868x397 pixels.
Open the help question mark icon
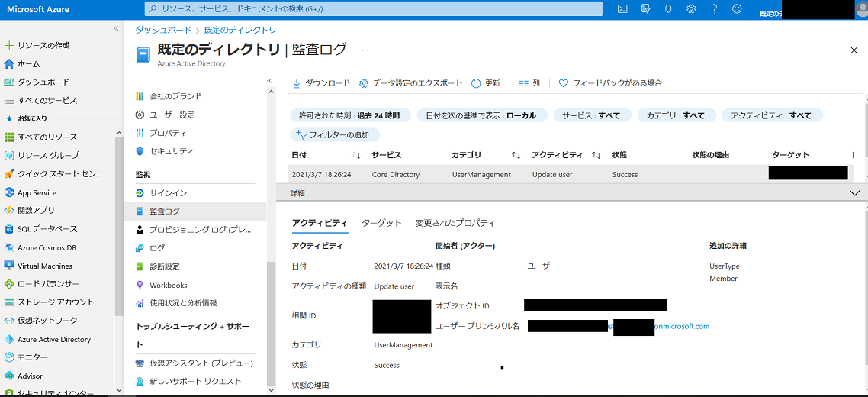[x=714, y=9]
